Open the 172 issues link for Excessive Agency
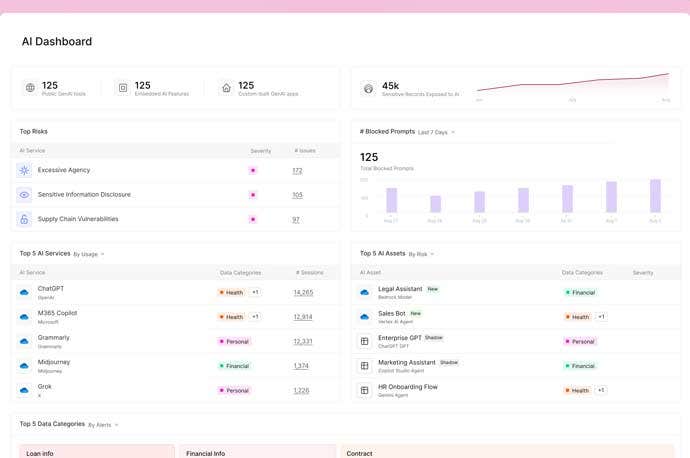The width and height of the screenshot is (690, 458). [x=297, y=171]
